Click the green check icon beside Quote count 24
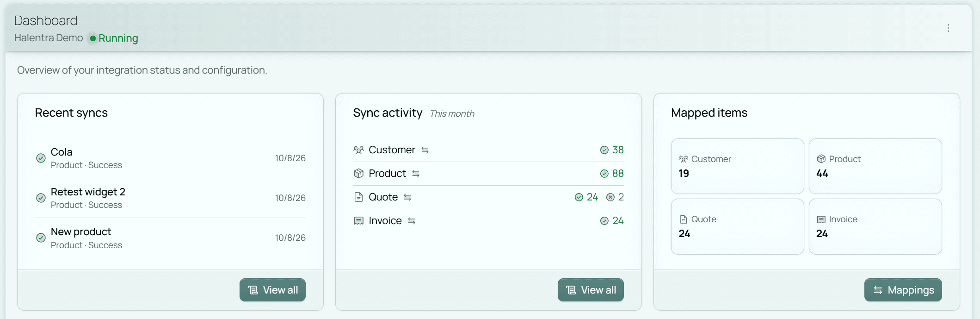Screen dimensions: 980x319 point(579,197)
